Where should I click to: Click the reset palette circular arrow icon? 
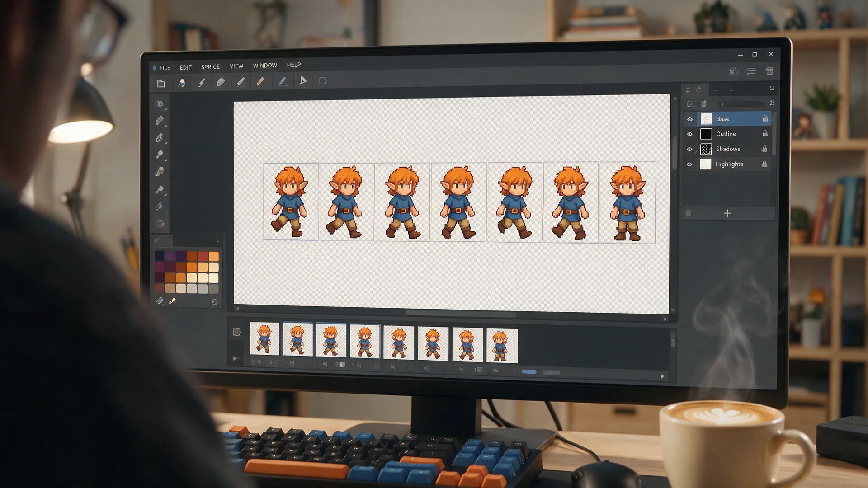215,302
